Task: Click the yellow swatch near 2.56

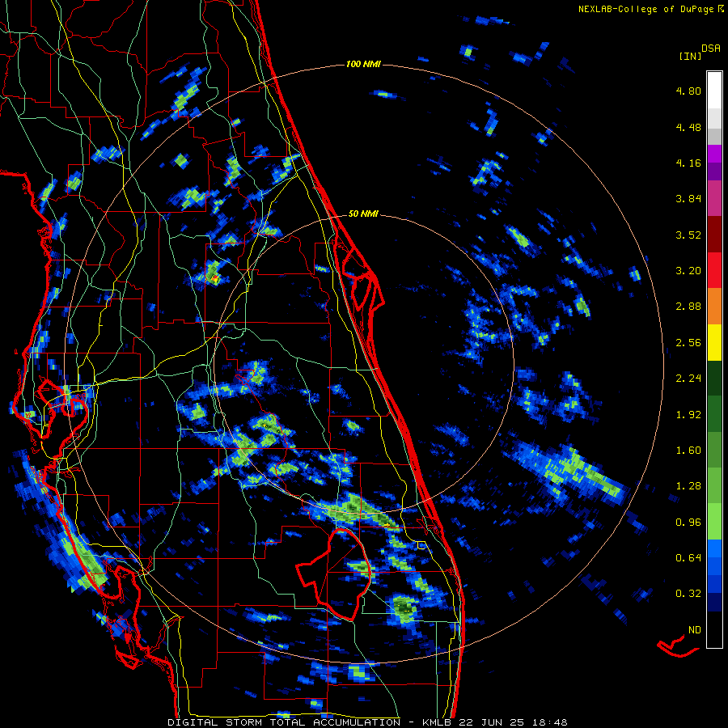Action: (x=714, y=342)
